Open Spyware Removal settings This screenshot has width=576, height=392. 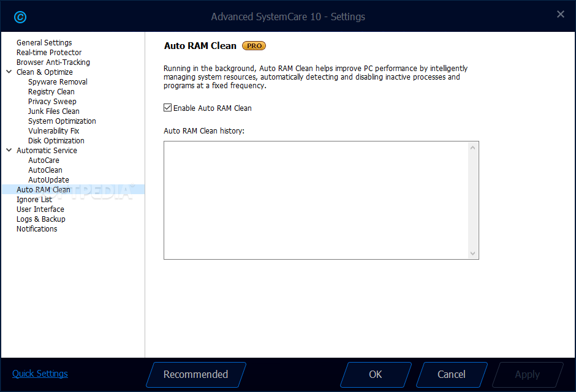tap(58, 82)
